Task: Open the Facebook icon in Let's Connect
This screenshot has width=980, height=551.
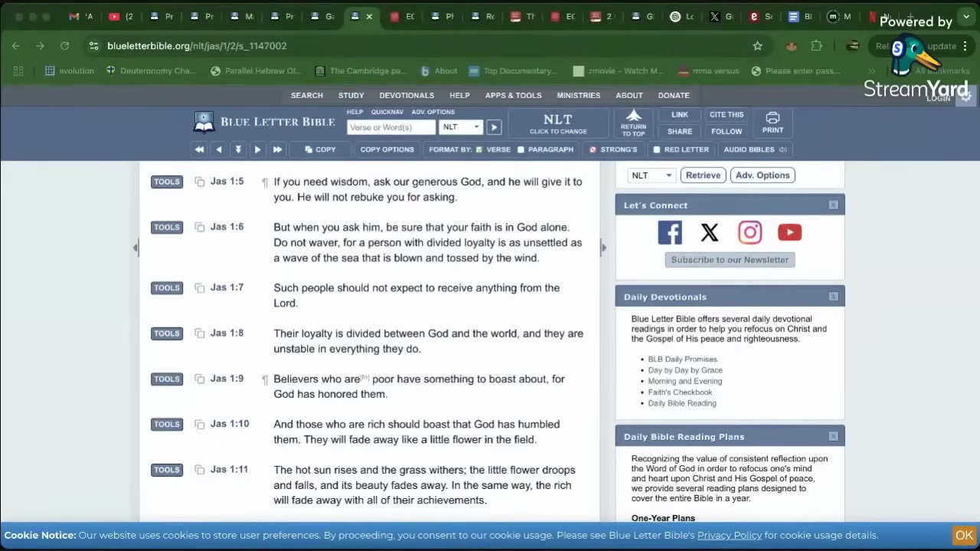Action: 670,232
